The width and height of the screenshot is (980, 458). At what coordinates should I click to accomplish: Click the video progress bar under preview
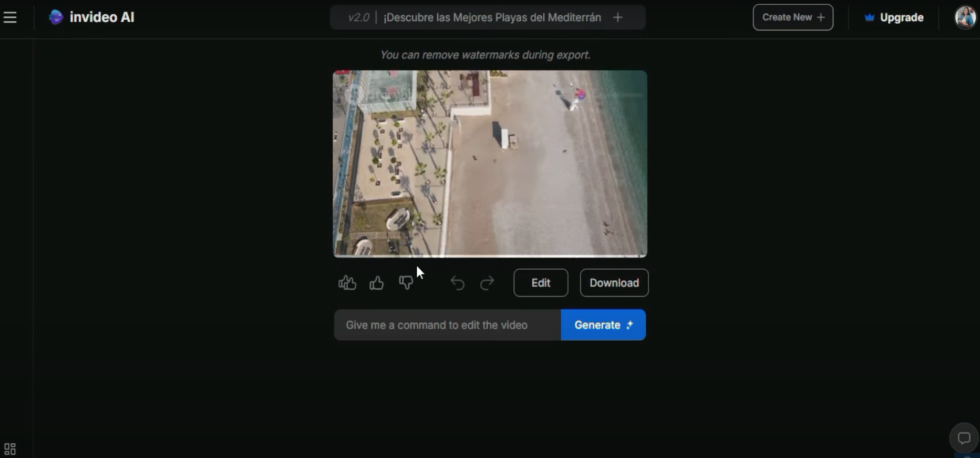tap(490, 256)
